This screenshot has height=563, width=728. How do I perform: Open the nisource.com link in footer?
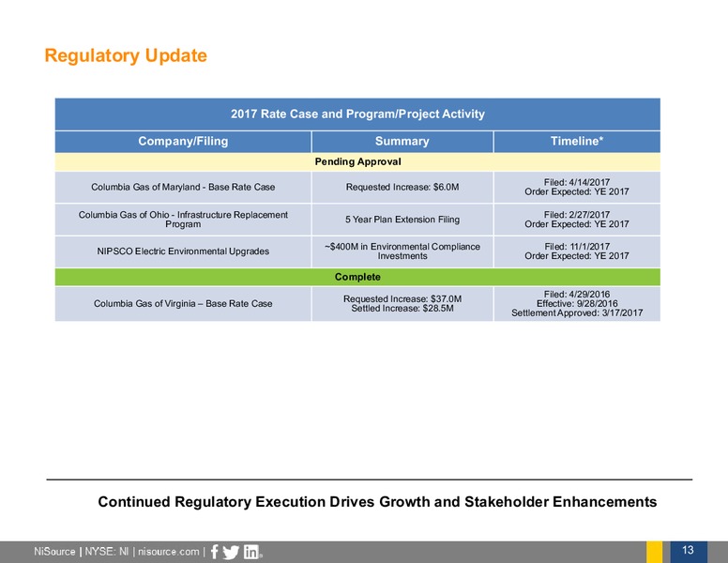[x=169, y=552]
